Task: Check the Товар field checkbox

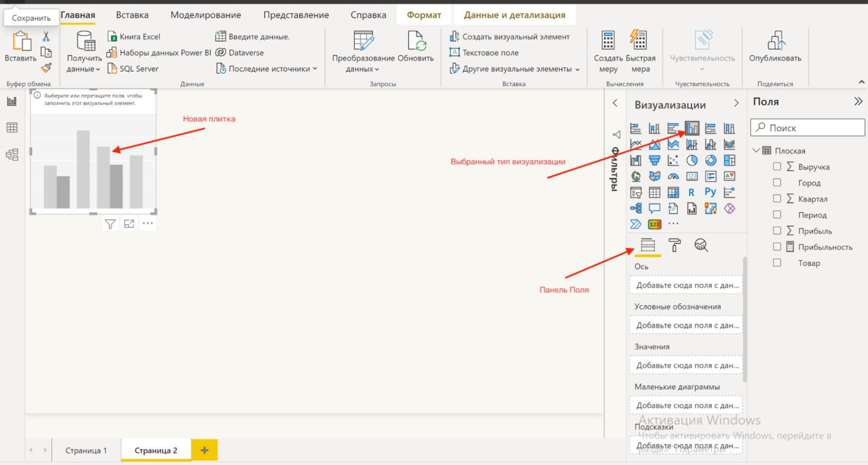Action: click(x=777, y=262)
